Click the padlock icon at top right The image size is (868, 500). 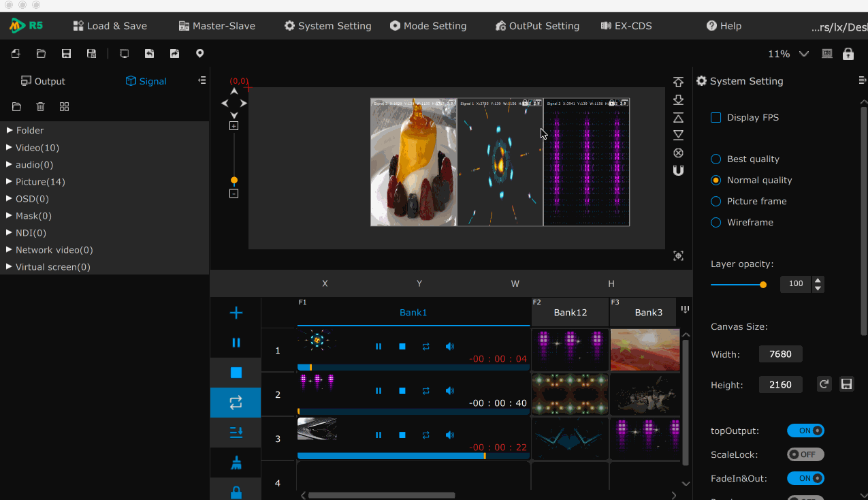848,54
